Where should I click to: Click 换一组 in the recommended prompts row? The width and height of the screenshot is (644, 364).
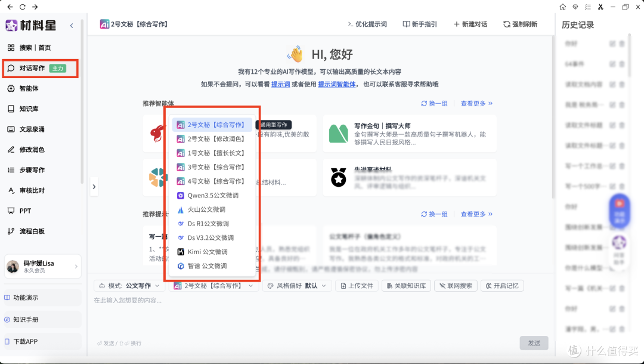point(434,214)
